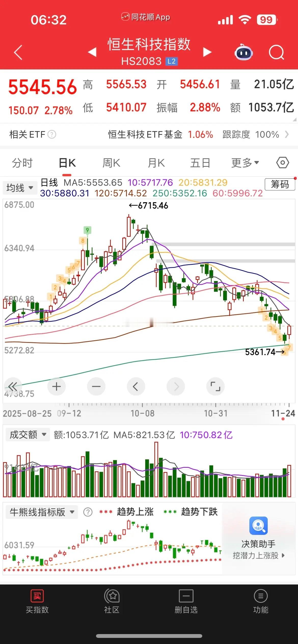Tap the 恒生科技指数 title
Screen dimensions: 298x644
pyautogui.click(x=149, y=44)
